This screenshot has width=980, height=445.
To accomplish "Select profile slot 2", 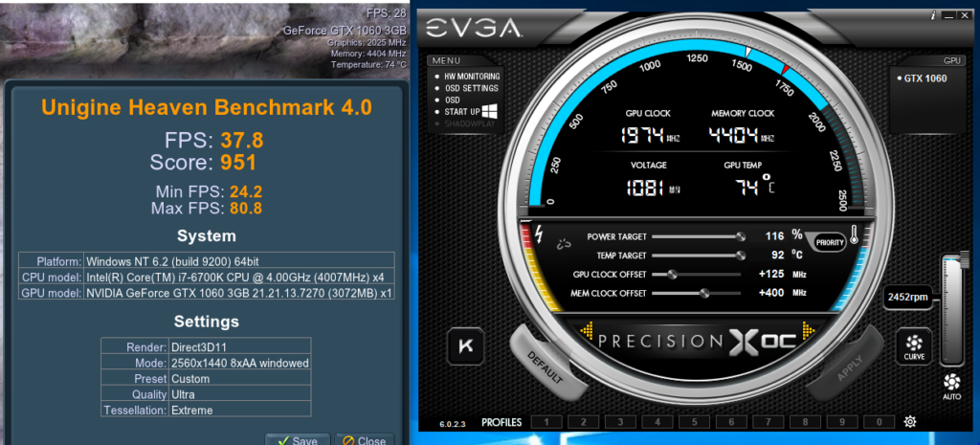I will [x=584, y=422].
